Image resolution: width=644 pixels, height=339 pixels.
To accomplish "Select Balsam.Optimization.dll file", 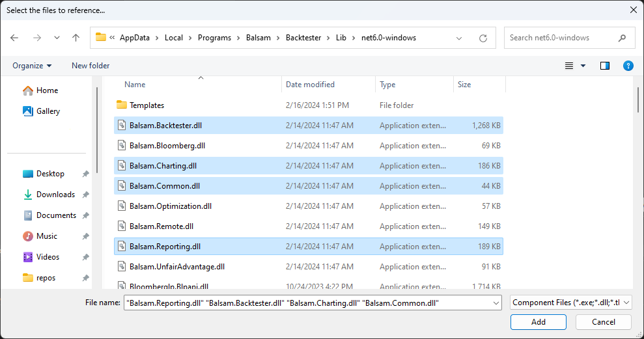I will (x=309, y=206).
